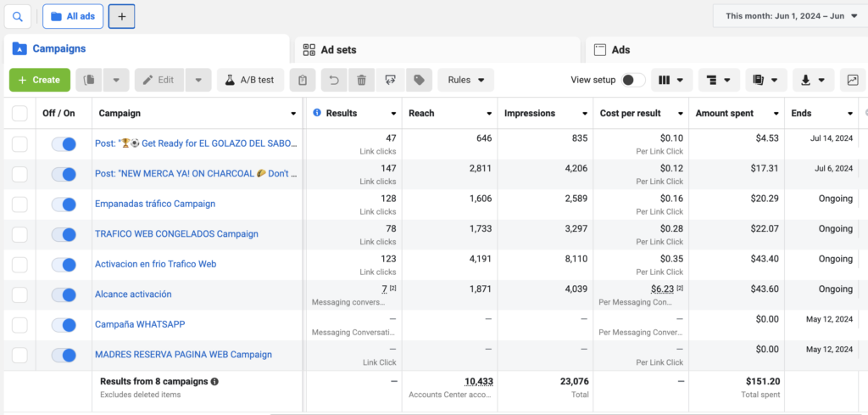Click the search magnifier icon
868x415 pixels.
pyautogui.click(x=18, y=16)
